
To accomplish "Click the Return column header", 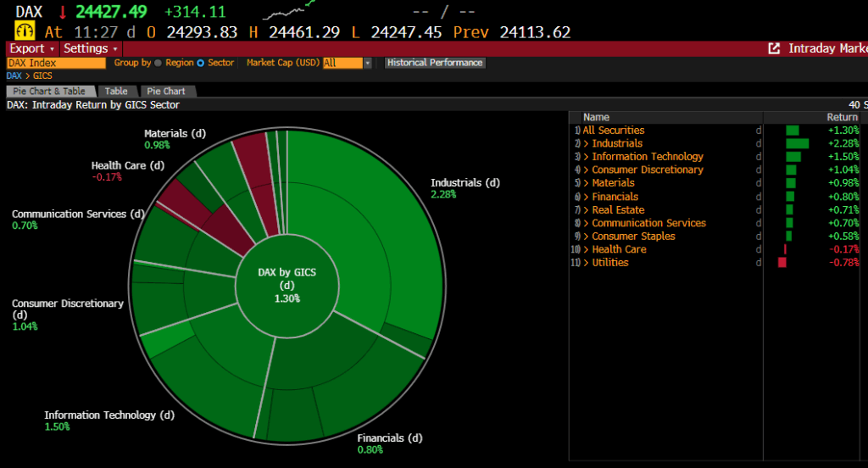I will point(842,117).
